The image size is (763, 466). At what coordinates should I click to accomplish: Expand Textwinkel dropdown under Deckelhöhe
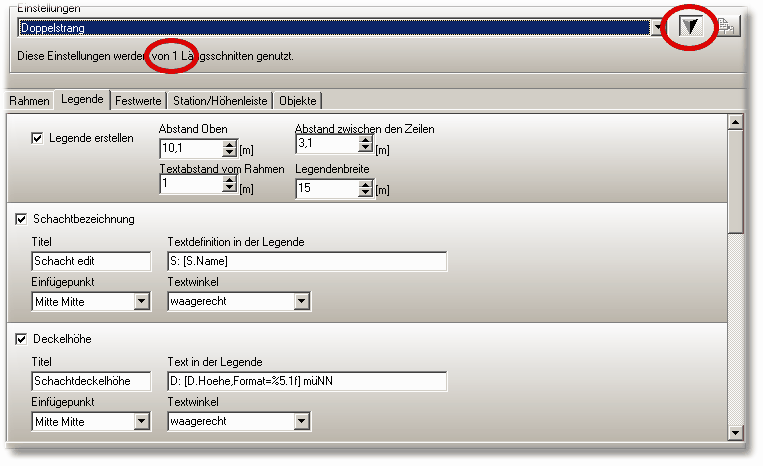301,422
